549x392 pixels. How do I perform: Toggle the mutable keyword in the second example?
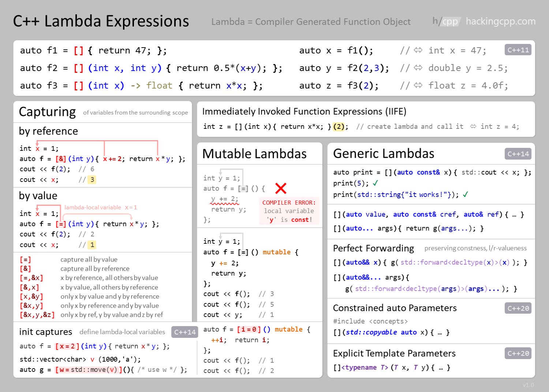click(x=276, y=252)
